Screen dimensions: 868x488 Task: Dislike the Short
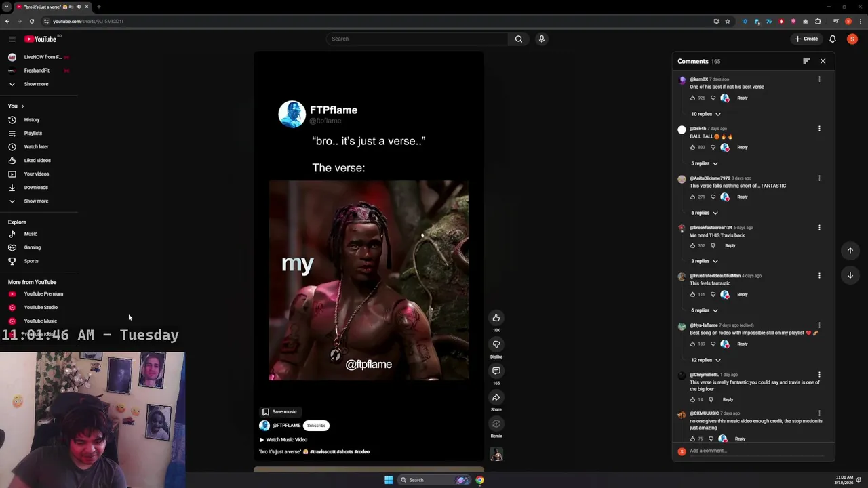click(496, 344)
